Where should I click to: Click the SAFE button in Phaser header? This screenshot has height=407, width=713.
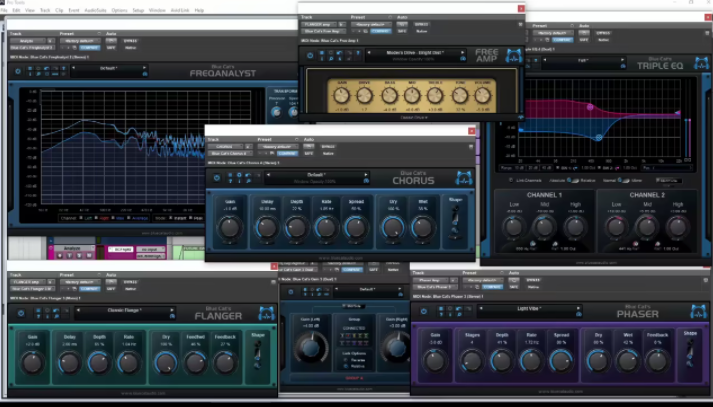coord(514,287)
